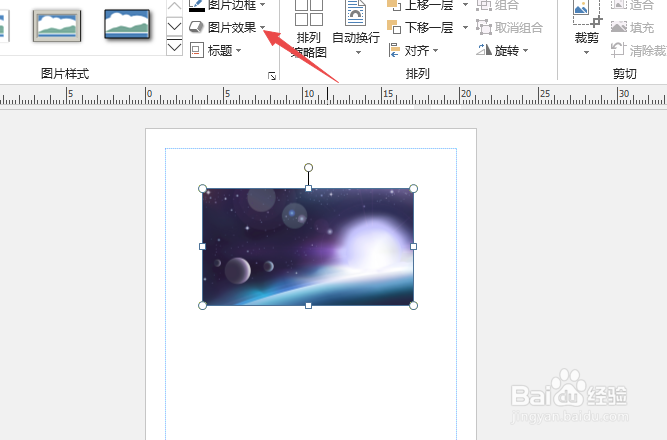Click 上移一层 bring forward
667x440 pixels.
tap(420, 5)
